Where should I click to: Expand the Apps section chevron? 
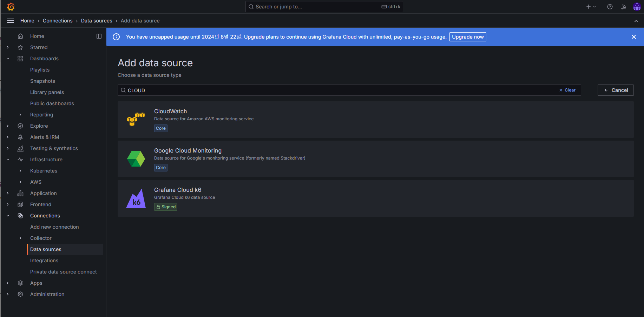point(8,283)
